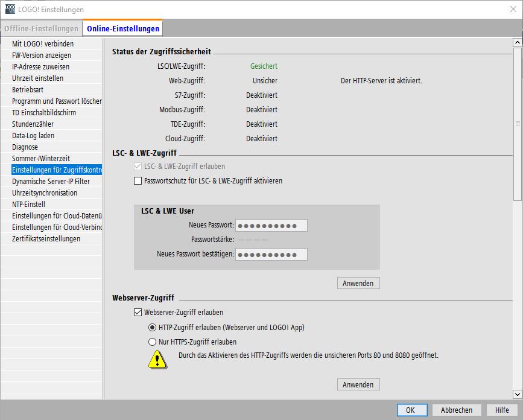The width and height of the screenshot is (523, 420).
Task: Click the LOGO! app icon in title bar
Action: (10, 9)
